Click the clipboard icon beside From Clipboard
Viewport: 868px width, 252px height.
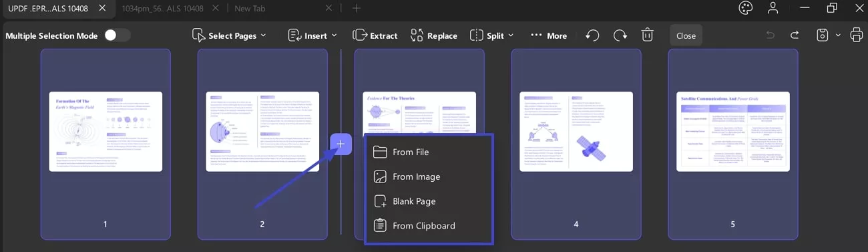[380, 226]
